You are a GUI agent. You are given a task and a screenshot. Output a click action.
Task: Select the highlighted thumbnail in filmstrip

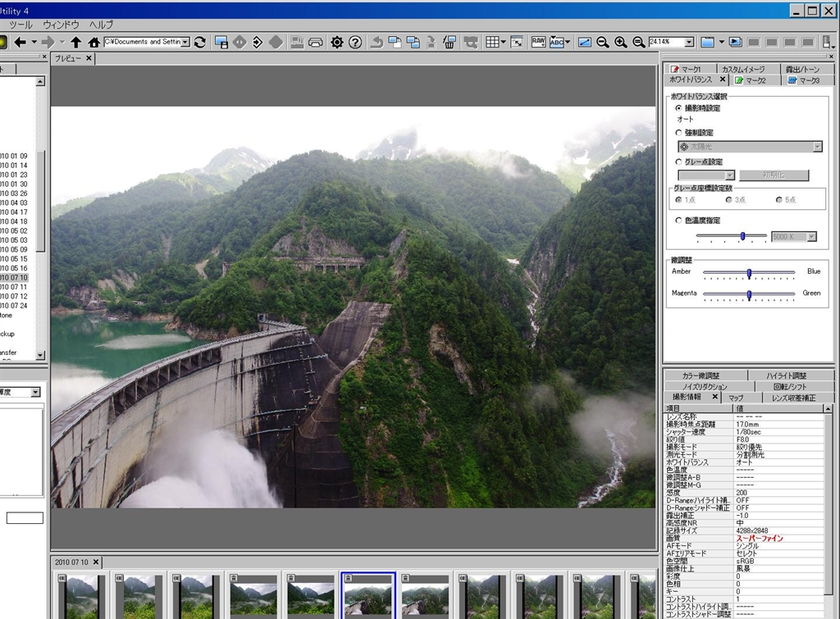click(368, 595)
